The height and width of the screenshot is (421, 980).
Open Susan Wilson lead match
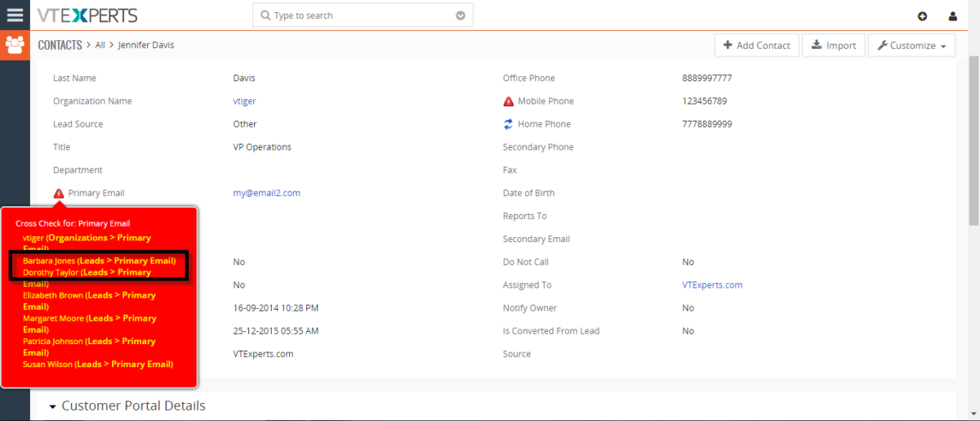[98, 364]
